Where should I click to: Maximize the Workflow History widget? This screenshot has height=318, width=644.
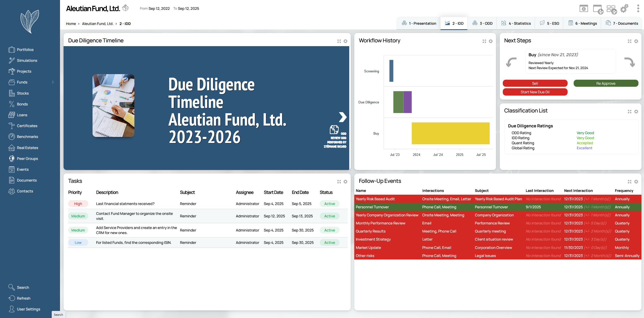click(x=484, y=41)
